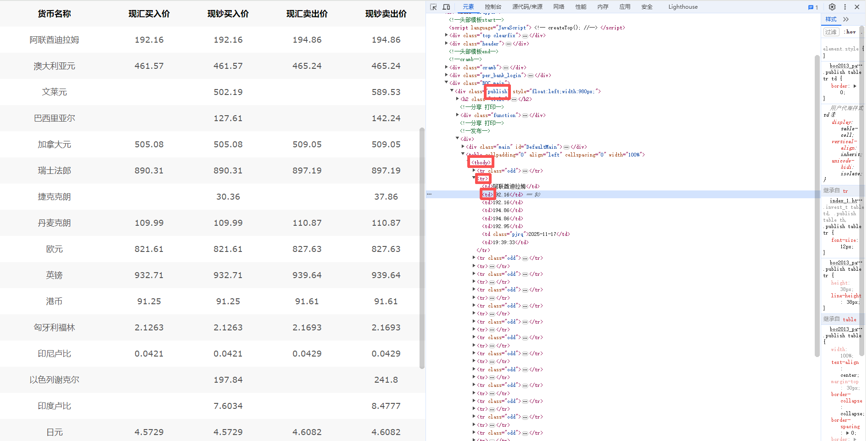The image size is (868, 441).
Task: Click the 货币名称 column header
Action: tap(54, 14)
